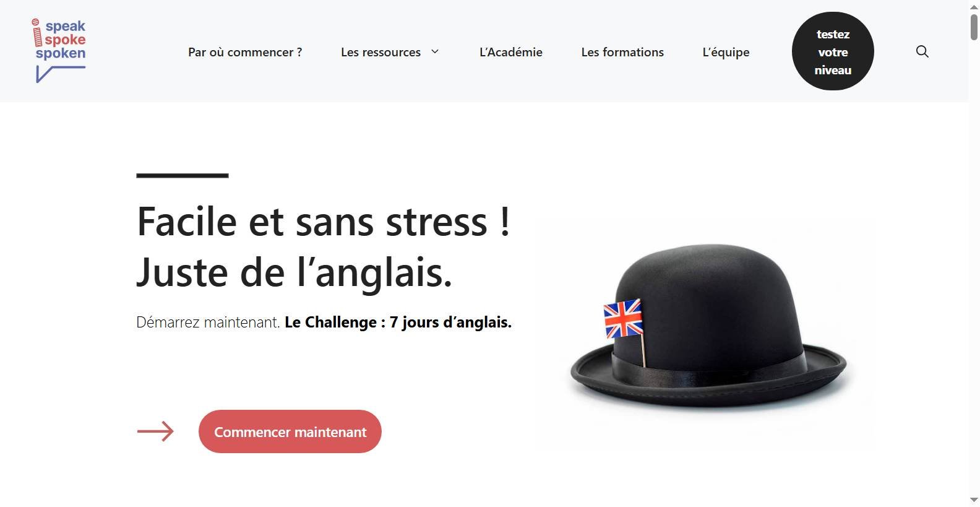The image size is (980, 507).
Task: Click the round testez votre niveau button
Action: pyautogui.click(x=833, y=51)
